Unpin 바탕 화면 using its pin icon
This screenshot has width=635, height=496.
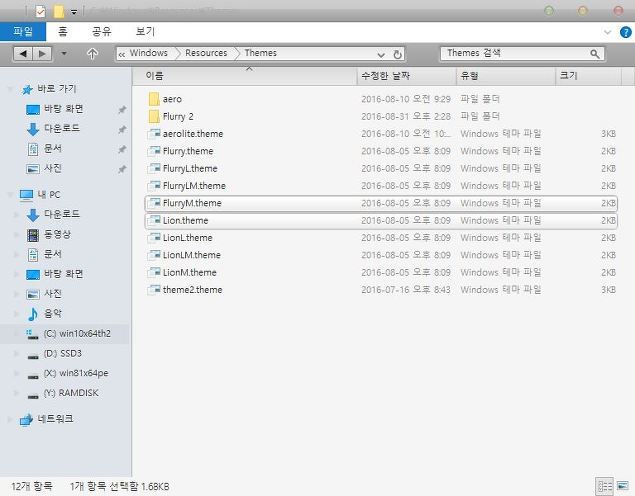pyautogui.click(x=122, y=110)
